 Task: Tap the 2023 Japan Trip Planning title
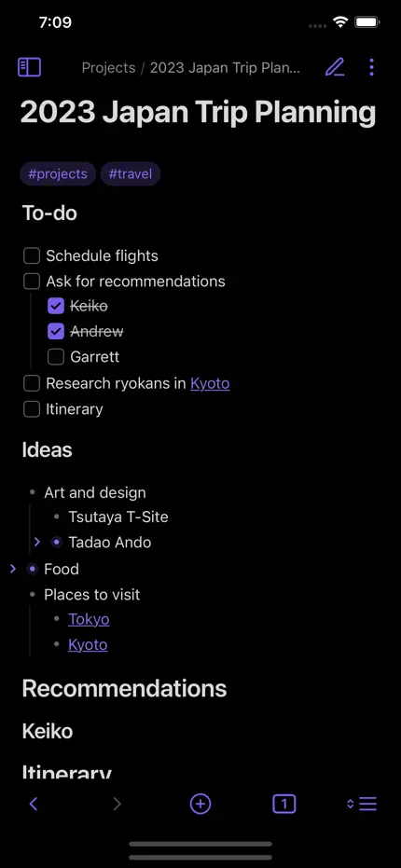coord(199,113)
